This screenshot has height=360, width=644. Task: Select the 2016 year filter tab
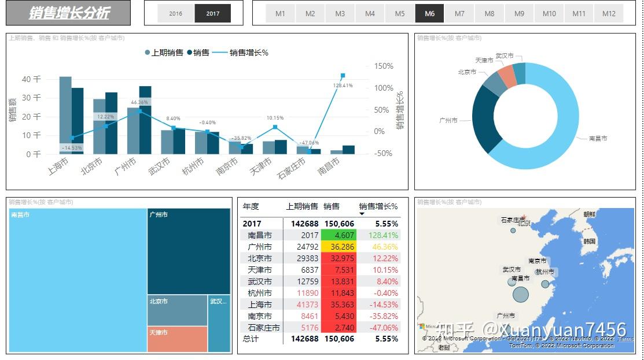[x=176, y=13]
